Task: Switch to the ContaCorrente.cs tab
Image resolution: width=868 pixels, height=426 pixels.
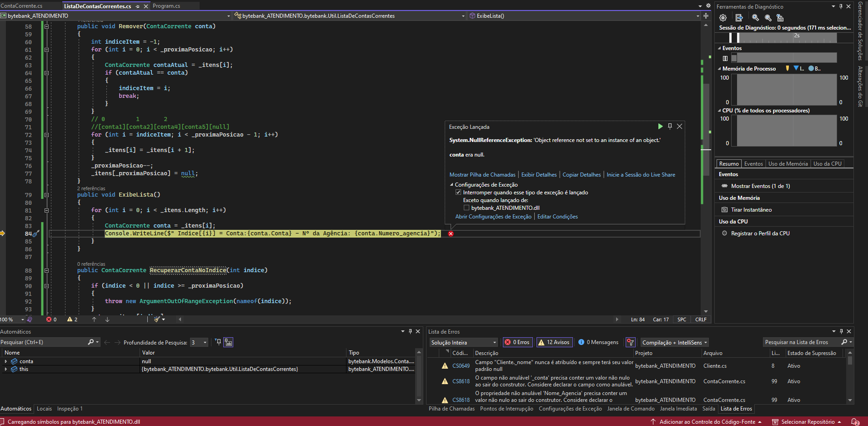Action: 21,6
